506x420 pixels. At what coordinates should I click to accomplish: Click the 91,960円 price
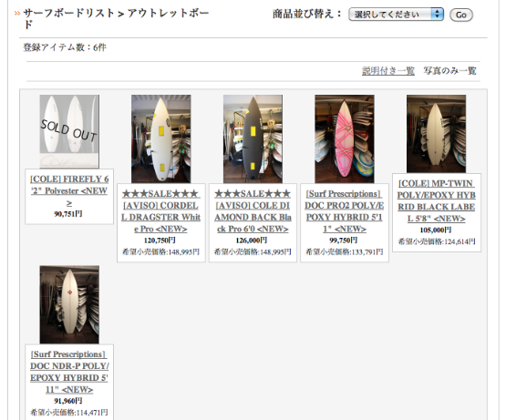(x=68, y=401)
